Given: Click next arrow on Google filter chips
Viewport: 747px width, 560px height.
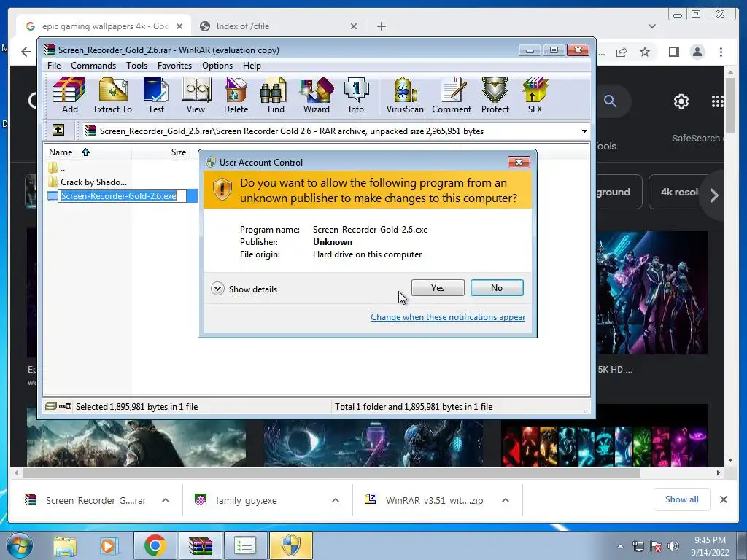Looking at the screenshot, I should [x=713, y=195].
